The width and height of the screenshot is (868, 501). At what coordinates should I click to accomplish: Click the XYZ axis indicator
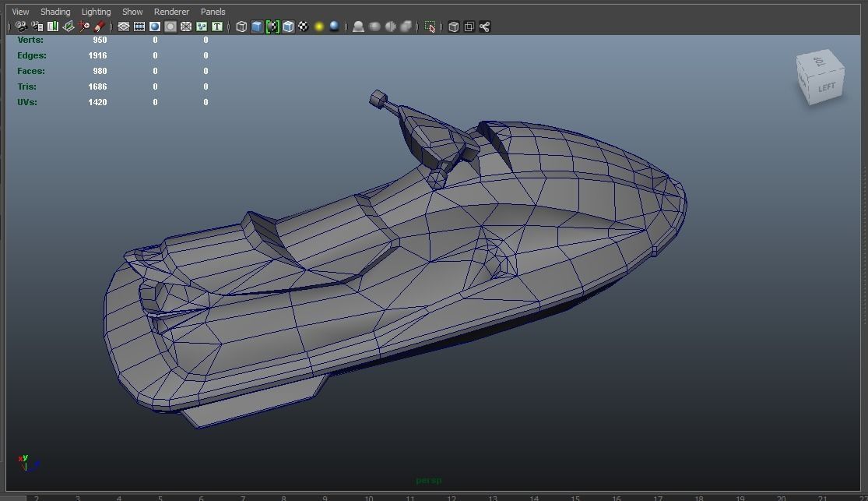coord(28,463)
